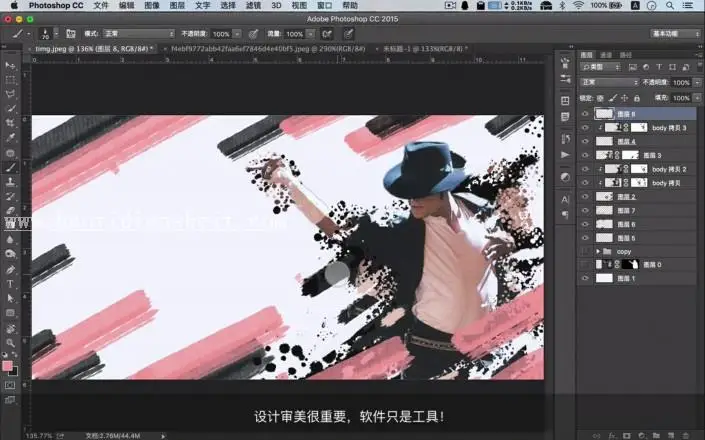Select the Eraser tool
Image resolution: width=705 pixels, height=440 pixels.
tap(10, 210)
